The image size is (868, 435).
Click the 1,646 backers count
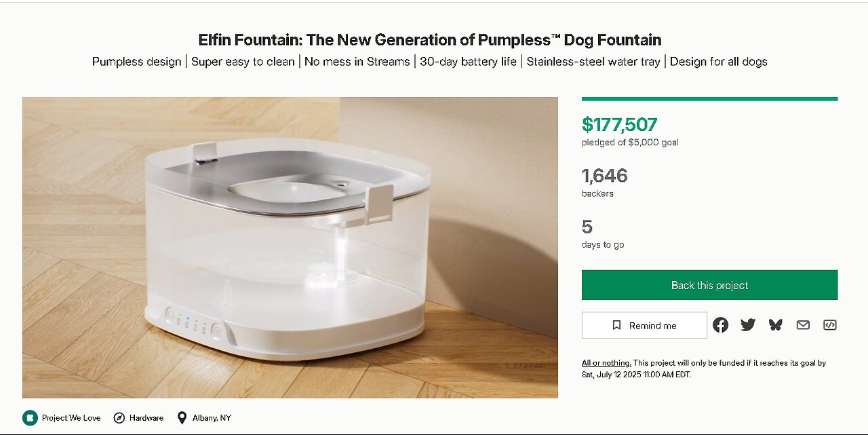[x=604, y=176]
